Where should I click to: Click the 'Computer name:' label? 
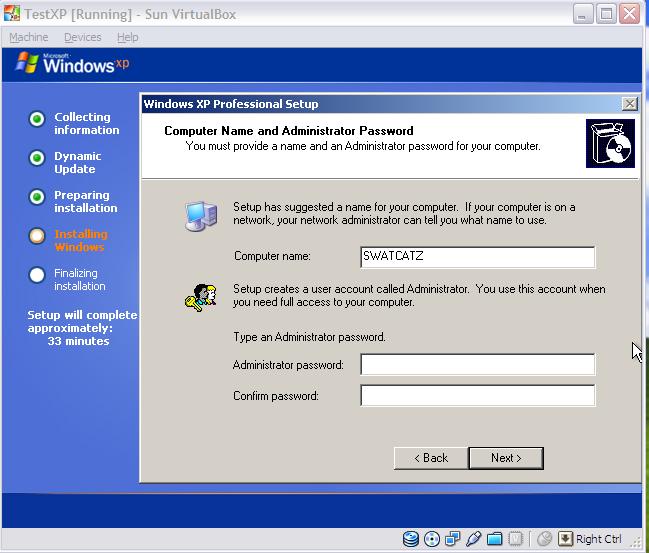click(x=272, y=256)
